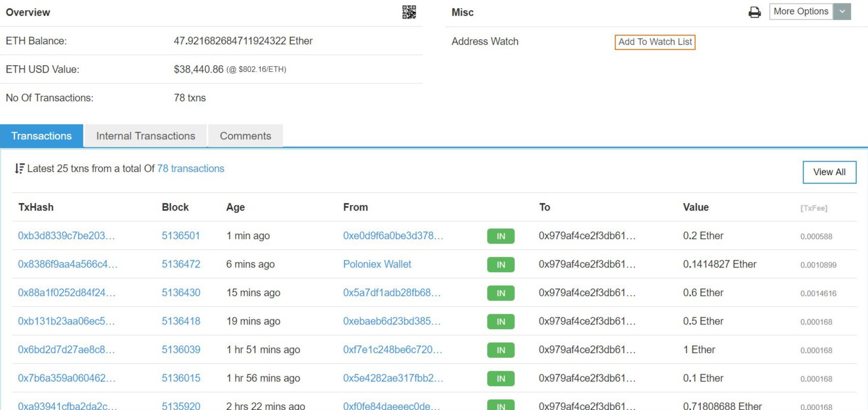The height and width of the screenshot is (410, 868).
Task: Open the QR code icon in Overview
Action: pos(409,12)
